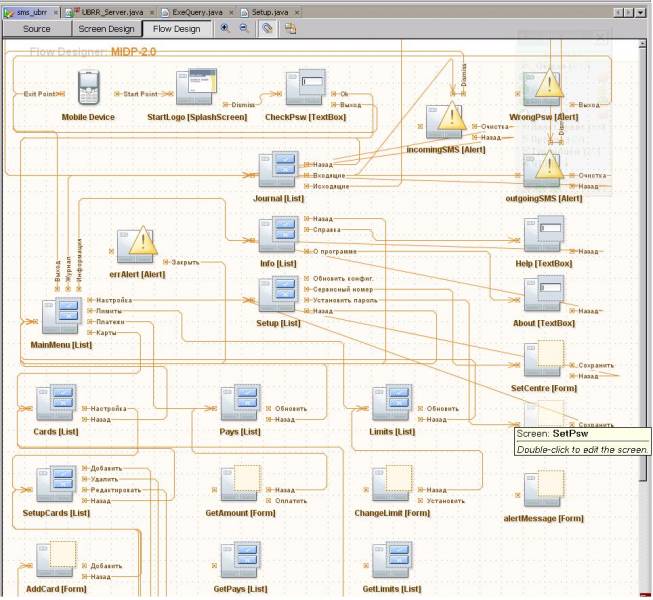Select the GetLimits List node icon
653x600 pixels.
(392, 559)
